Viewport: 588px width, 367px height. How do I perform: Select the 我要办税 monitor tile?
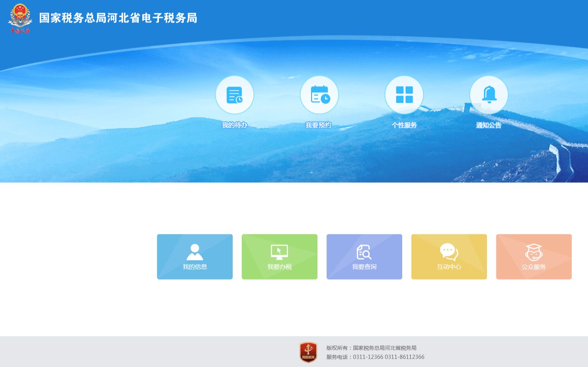pyautogui.click(x=280, y=257)
